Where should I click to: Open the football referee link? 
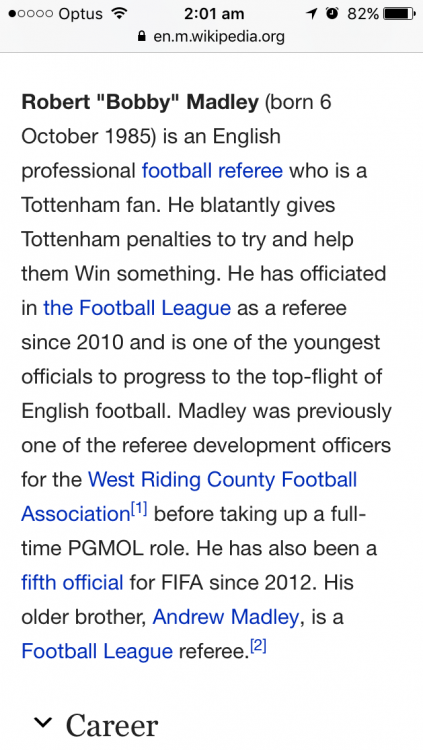212,171
